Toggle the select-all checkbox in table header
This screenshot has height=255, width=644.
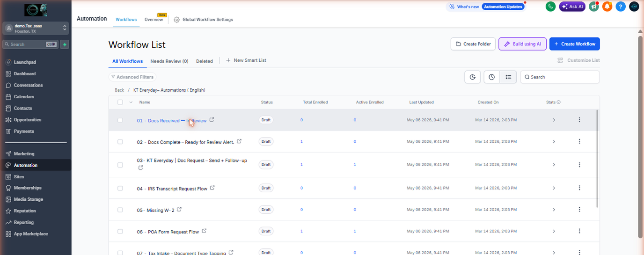pyautogui.click(x=120, y=102)
